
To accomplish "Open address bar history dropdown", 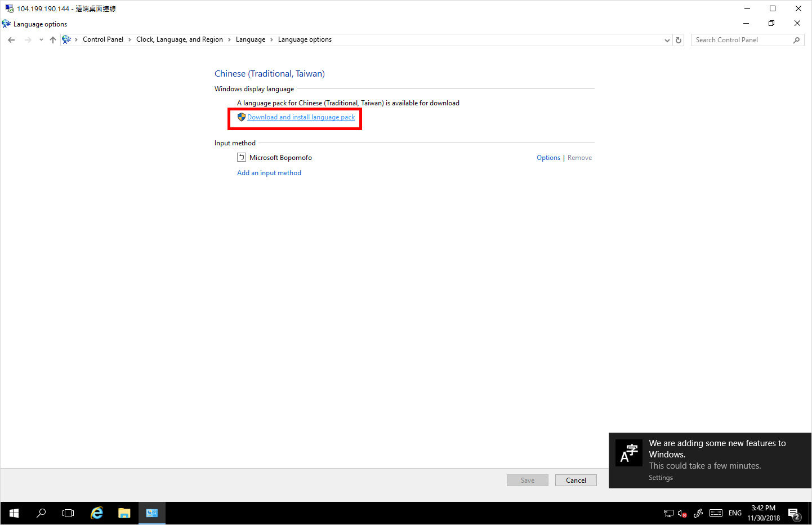I will click(x=667, y=40).
